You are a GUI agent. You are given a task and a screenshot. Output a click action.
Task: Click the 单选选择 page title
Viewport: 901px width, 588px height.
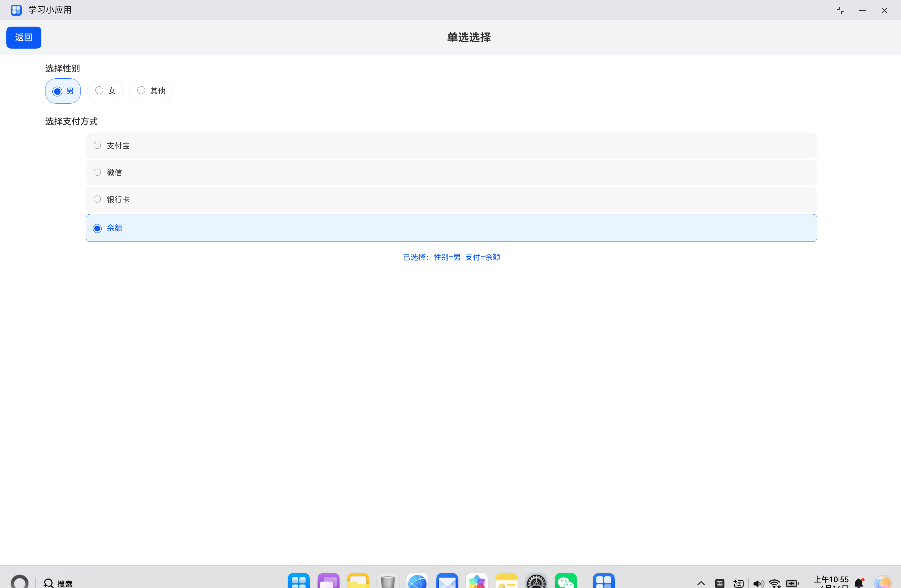tap(469, 38)
